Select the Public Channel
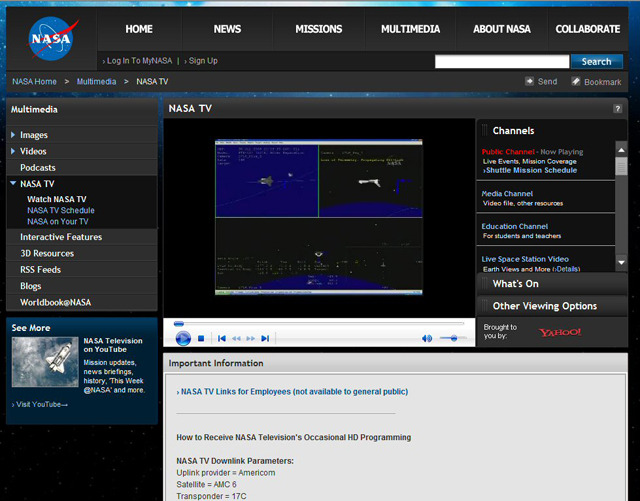640x501 pixels. coord(508,152)
